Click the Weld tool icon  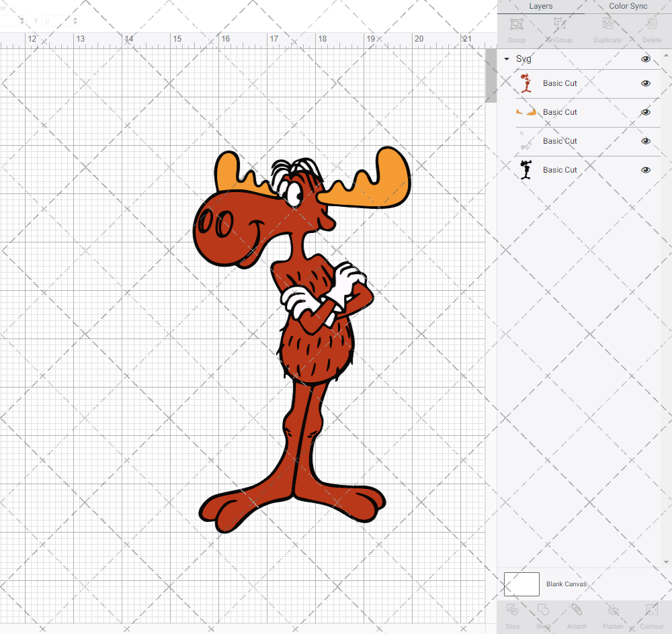click(x=543, y=610)
